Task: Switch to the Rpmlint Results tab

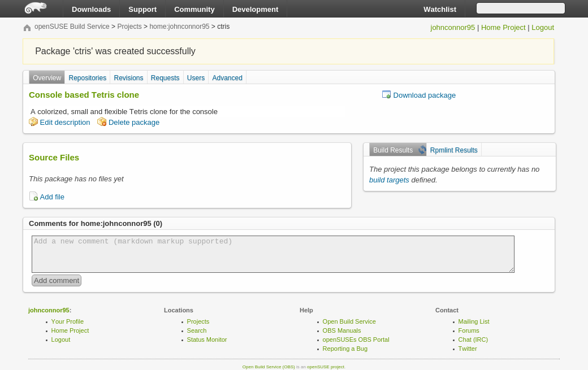Action: 453,150
